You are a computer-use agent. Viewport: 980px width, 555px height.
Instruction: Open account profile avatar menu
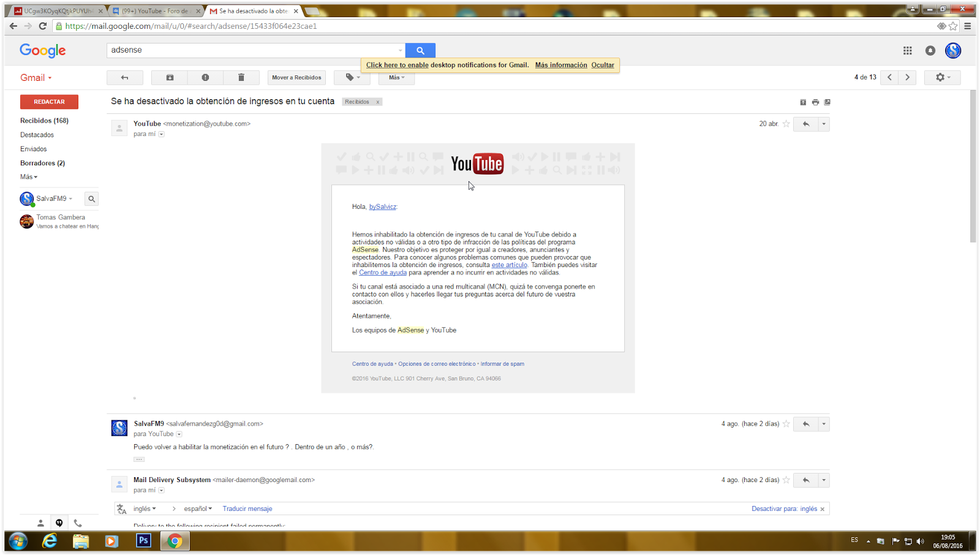tap(953, 51)
